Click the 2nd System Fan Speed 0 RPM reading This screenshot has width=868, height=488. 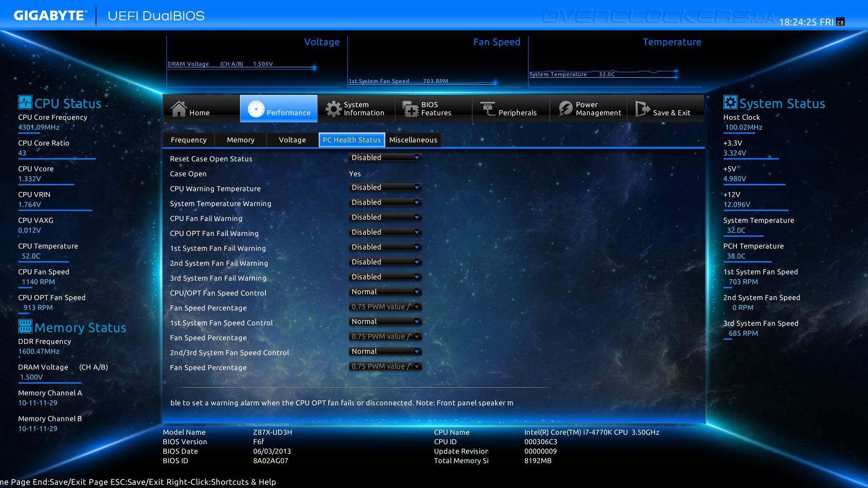(x=743, y=308)
